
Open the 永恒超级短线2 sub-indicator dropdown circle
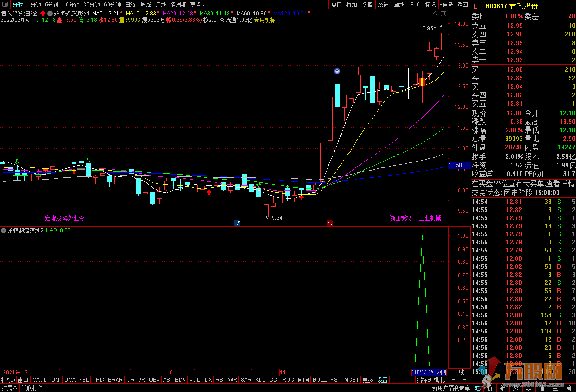(4, 230)
